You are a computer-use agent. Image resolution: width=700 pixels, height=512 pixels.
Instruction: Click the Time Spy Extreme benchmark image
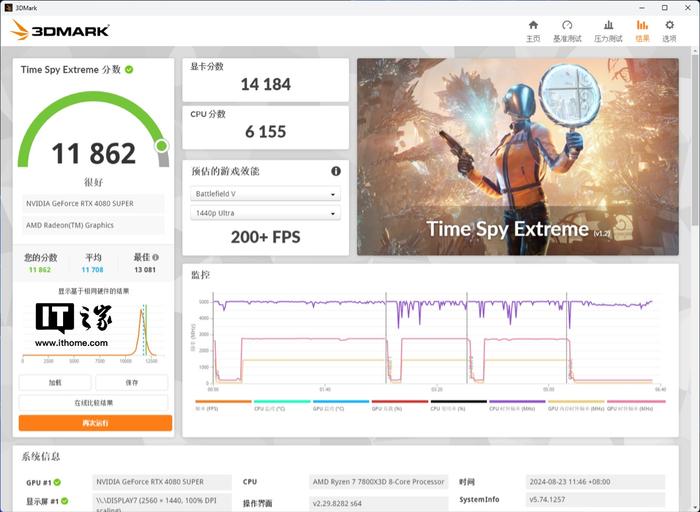click(x=518, y=157)
